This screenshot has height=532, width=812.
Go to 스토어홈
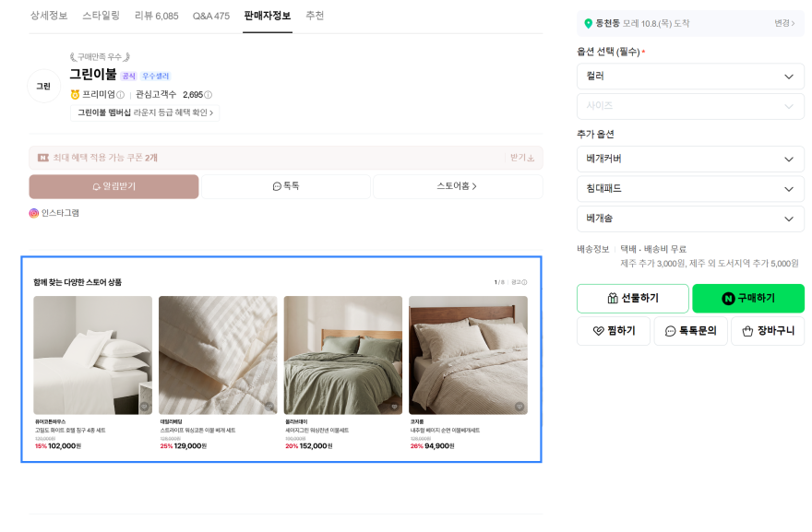click(458, 186)
